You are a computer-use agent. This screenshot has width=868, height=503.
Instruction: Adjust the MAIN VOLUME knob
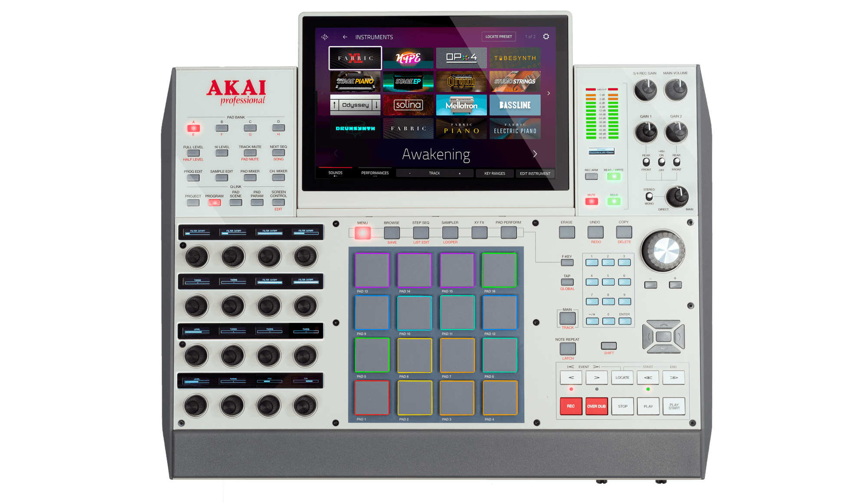[x=675, y=90]
